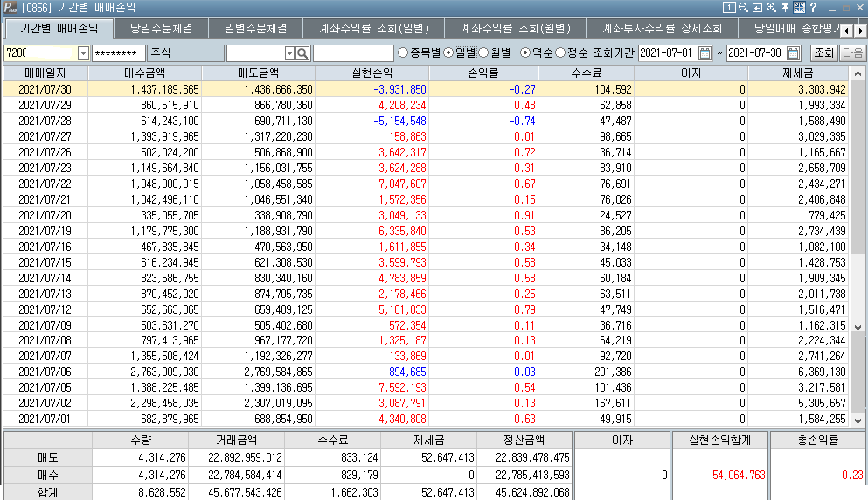Click the enter-arrow restore size icon
This screenshot has width=868, height=500.
(757, 8)
